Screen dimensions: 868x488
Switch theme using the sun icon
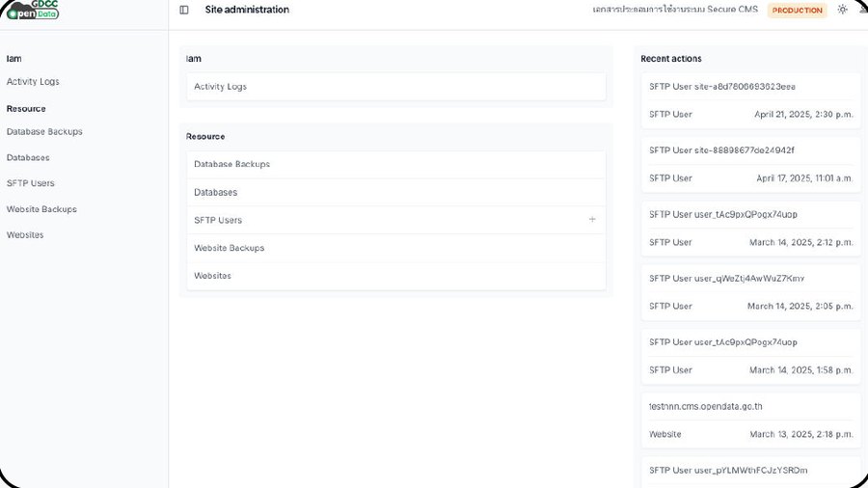tap(842, 10)
